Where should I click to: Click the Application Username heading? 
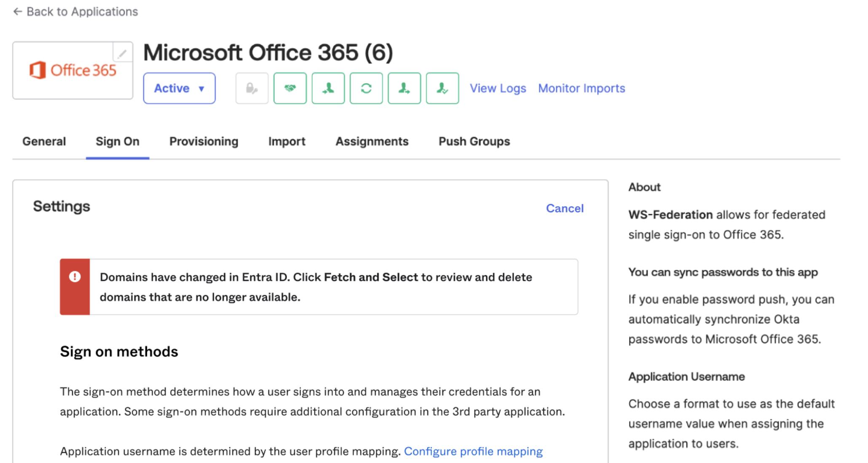click(x=686, y=377)
